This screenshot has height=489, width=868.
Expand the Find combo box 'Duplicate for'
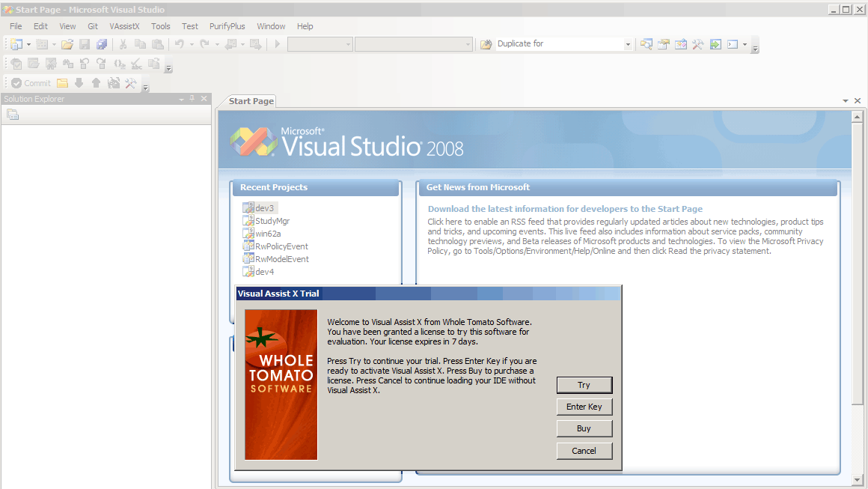[628, 44]
